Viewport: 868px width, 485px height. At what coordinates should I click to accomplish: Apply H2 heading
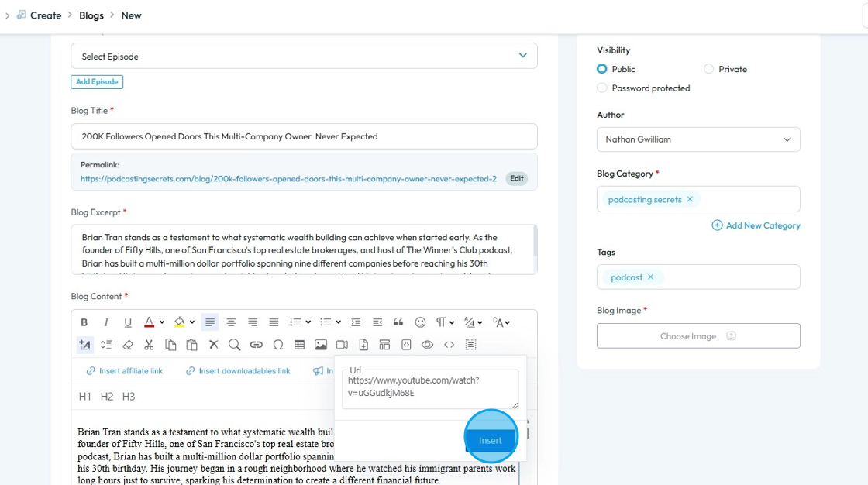[107, 397]
